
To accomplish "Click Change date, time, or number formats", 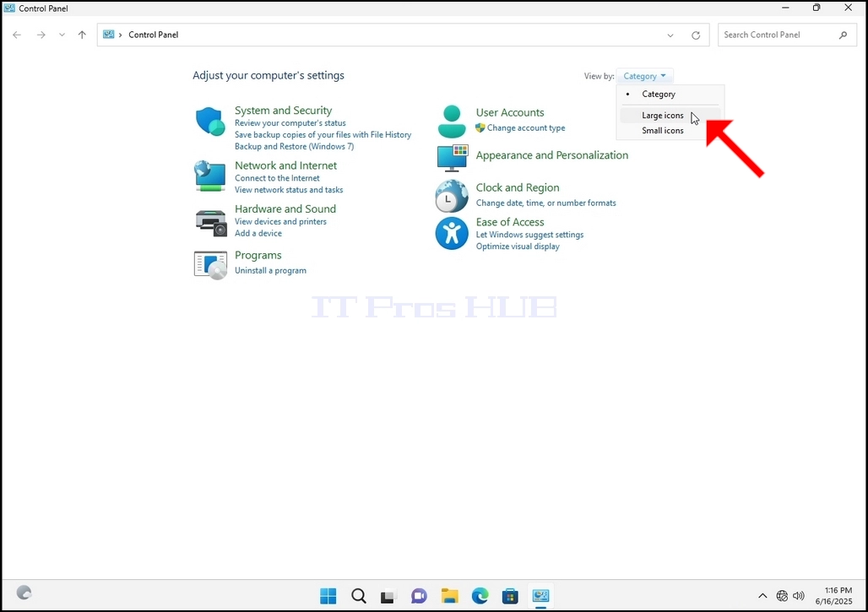I will [x=545, y=203].
